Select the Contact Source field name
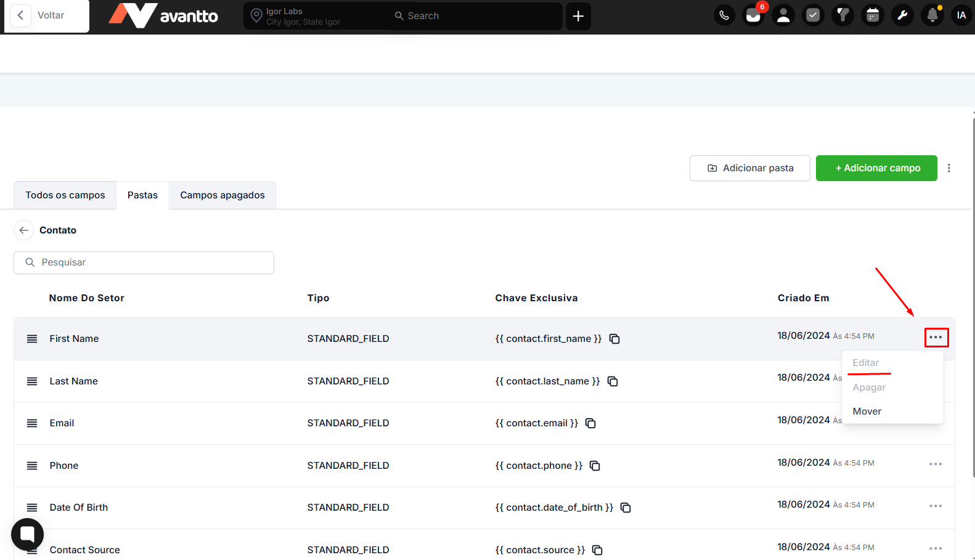The height and width of the screenshot is (560, 975). [x=85, y=550]
